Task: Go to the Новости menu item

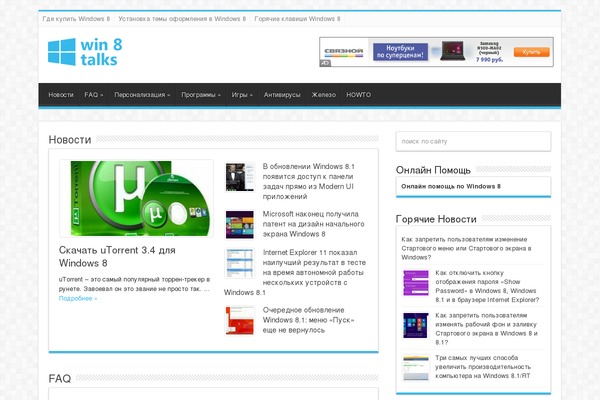Action: (61, 95)
